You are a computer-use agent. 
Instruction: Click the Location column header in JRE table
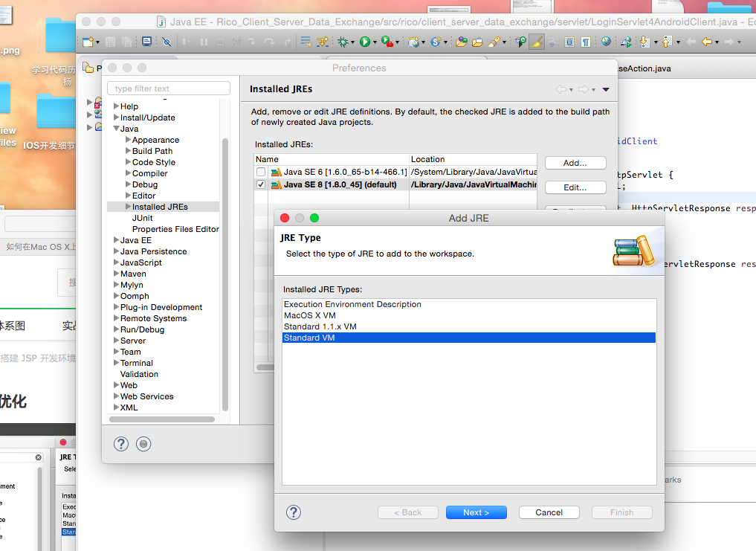pyautogui.click(x=473, y=159)
